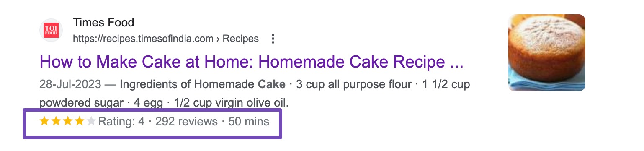Image resolution: width=644 pixels, height=151 pixels.
Task: Click the grey empty fifth star
Action: coord(91,122)
